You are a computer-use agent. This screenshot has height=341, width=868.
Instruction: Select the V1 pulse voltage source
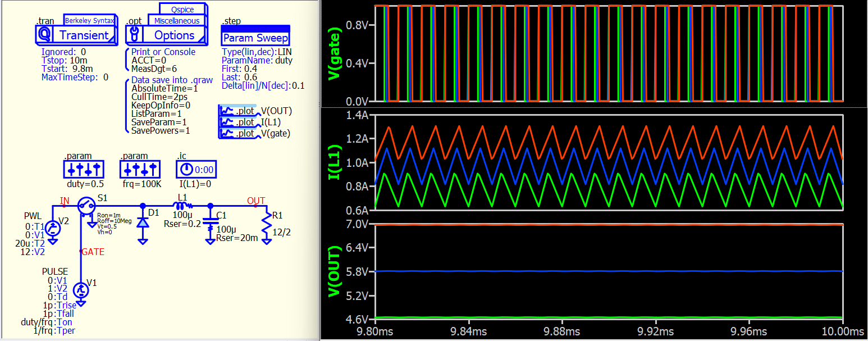[81, 290]
